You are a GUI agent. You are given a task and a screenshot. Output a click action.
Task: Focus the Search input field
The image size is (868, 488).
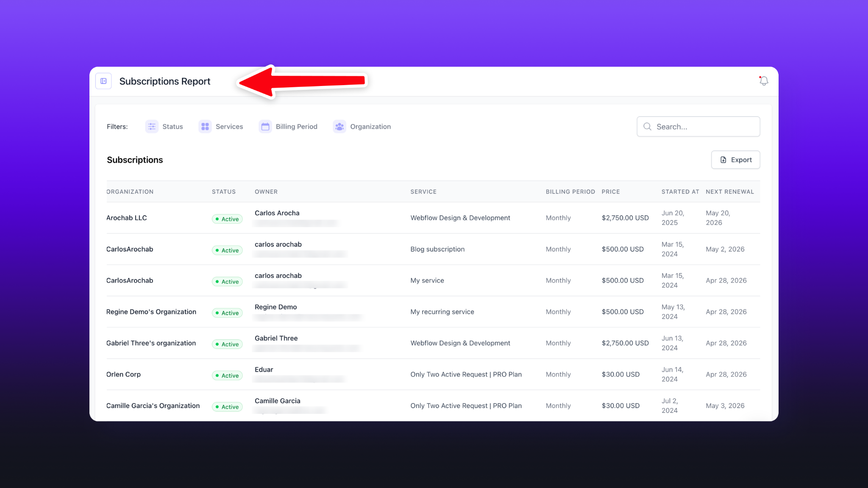click(x=698, y=126)
